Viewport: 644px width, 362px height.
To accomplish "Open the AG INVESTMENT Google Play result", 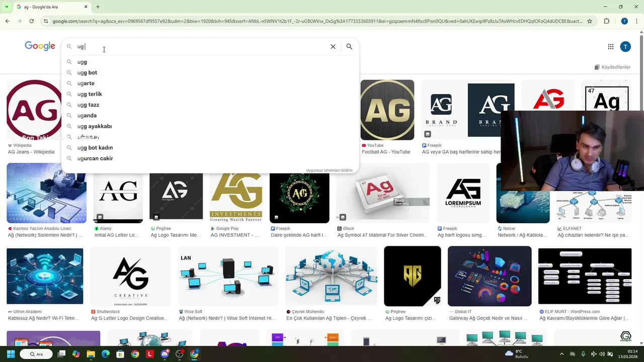I will (234, 235).
